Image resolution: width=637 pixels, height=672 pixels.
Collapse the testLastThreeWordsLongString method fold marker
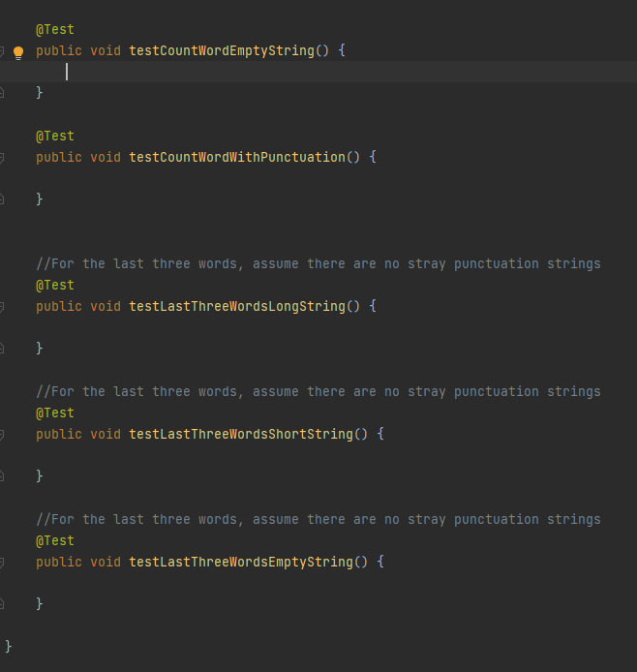[x=2, y=307]
